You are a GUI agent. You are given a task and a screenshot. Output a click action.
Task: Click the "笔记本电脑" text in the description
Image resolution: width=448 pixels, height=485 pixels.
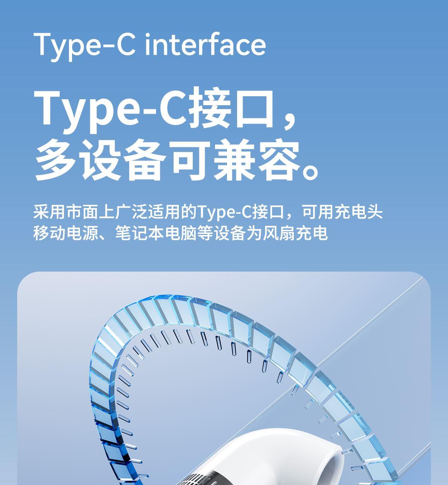(x=156, y=233)
